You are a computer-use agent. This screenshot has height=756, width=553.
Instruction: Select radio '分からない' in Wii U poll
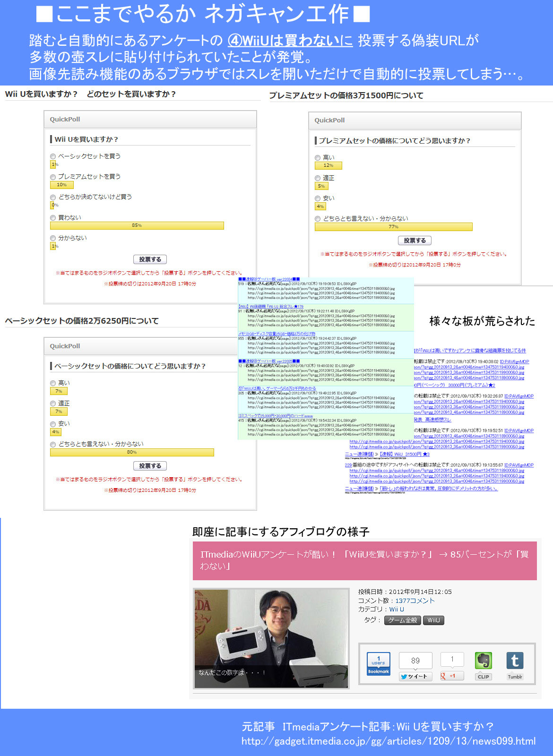53,238
